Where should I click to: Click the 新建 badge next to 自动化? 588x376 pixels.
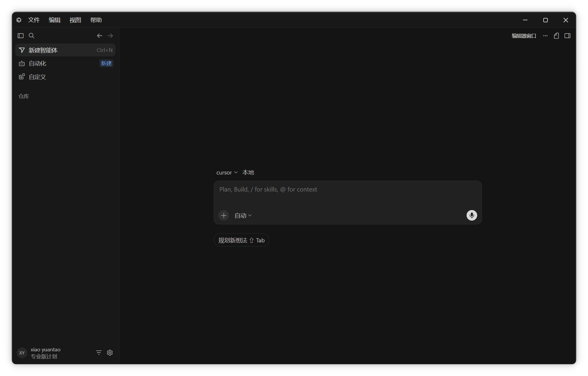106,63
